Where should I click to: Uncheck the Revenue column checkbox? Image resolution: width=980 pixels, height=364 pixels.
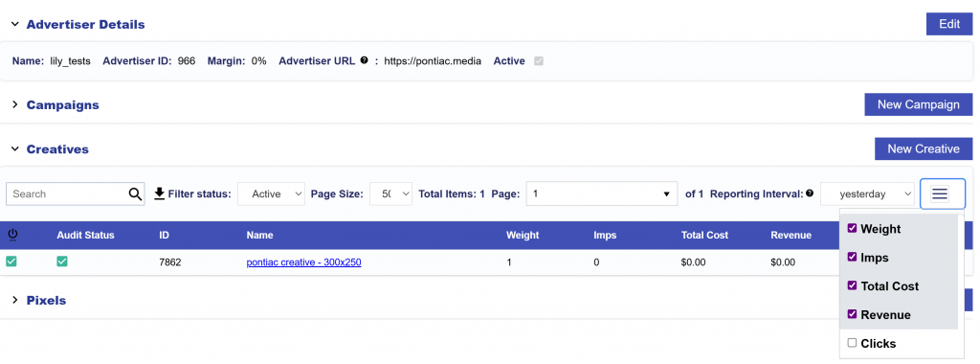(x=852, y=314)
